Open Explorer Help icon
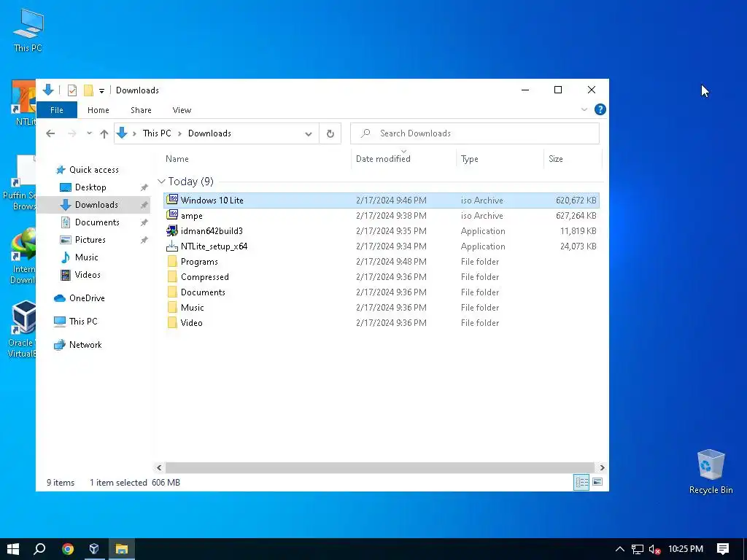Viewport: 747px width, 560px height. coord(600,109)
